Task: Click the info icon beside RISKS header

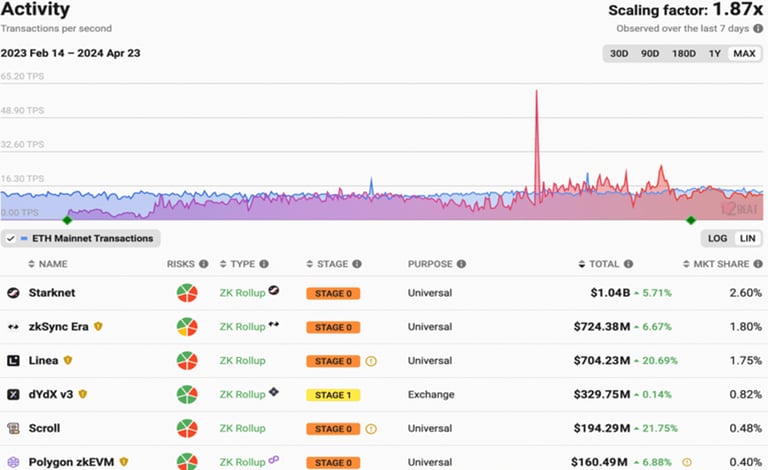Action: (x=203, y=264)
